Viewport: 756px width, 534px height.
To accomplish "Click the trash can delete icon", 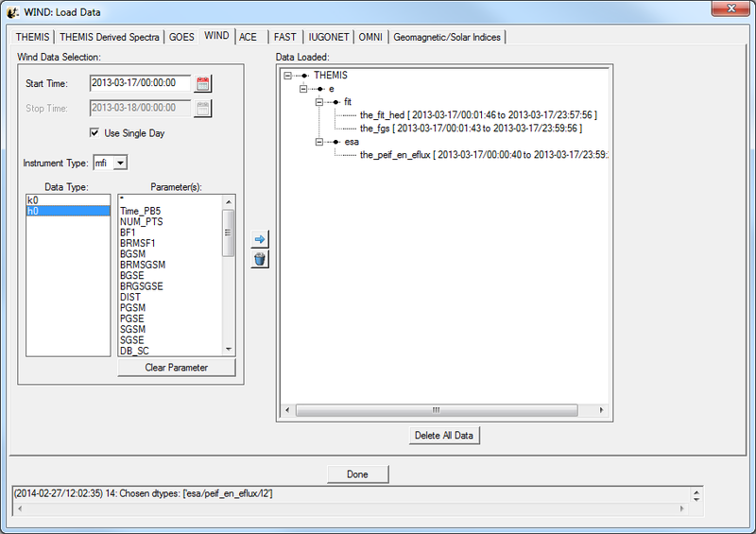I will (260, 259).
